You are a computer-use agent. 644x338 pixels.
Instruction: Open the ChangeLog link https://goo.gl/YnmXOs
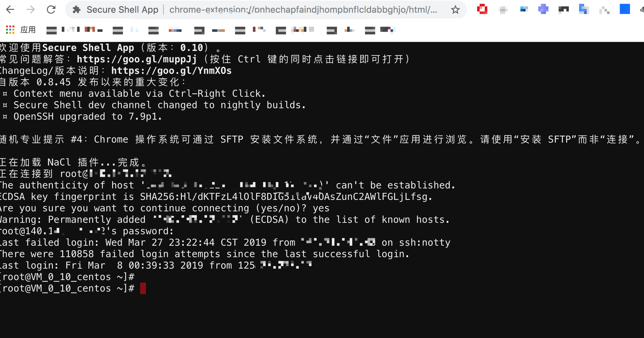(x=171, y=71)
